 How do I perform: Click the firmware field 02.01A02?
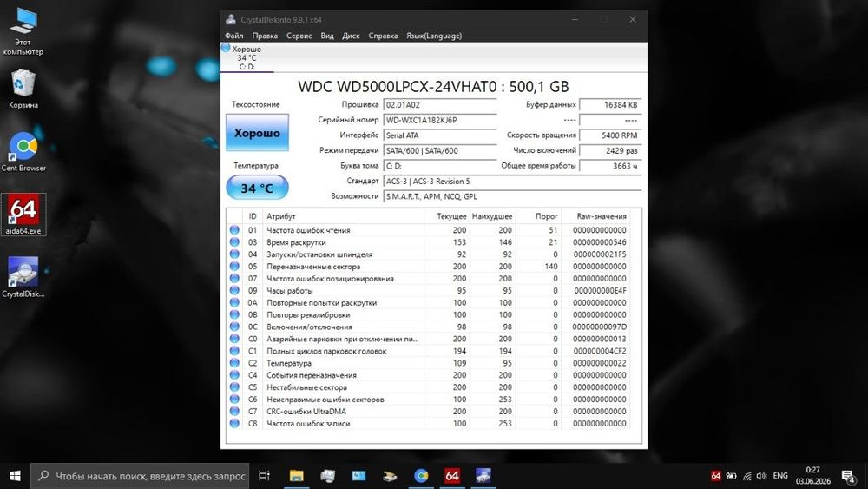(x=439, y=105)
